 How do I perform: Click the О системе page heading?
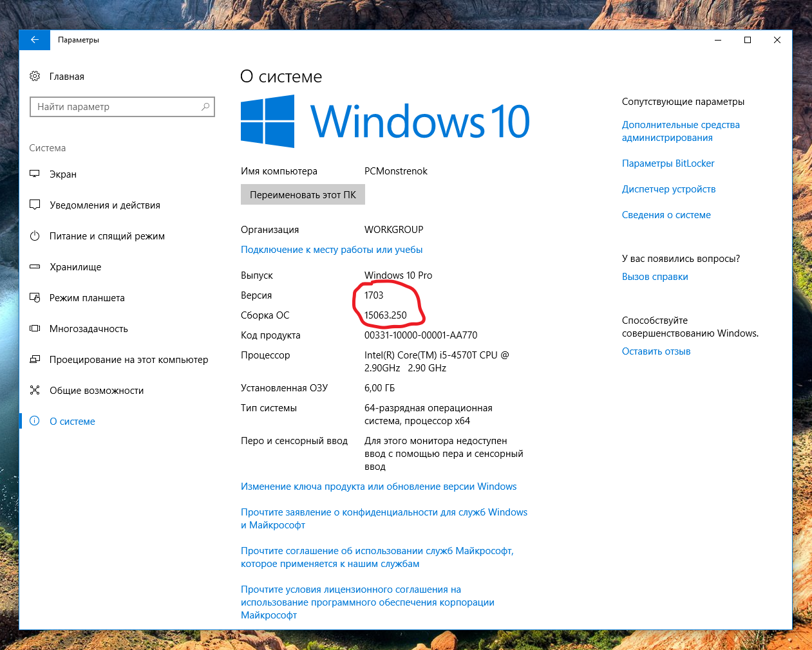281,77
